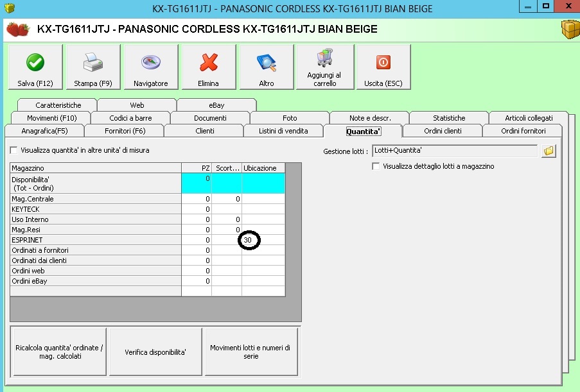
Task: Open the Caratteristiche tab
Action: click(58, 105)
